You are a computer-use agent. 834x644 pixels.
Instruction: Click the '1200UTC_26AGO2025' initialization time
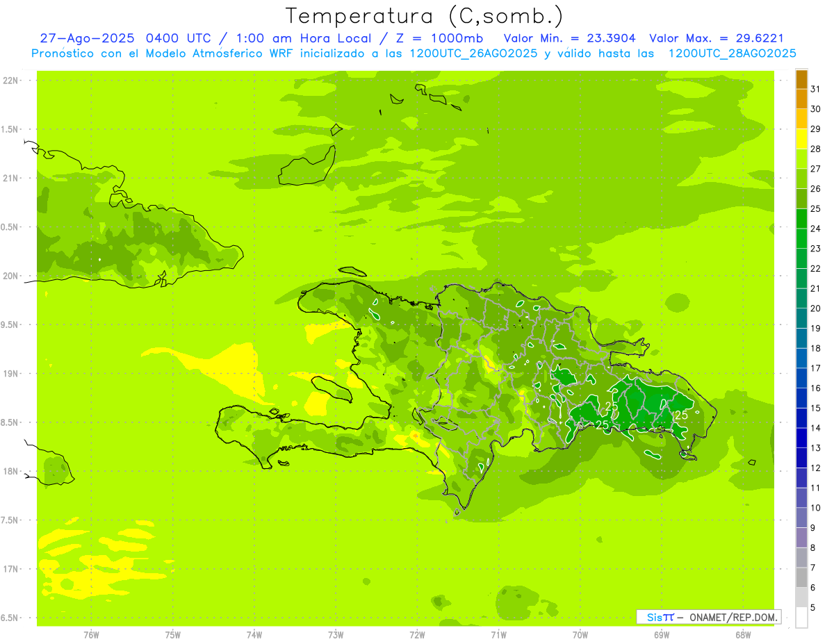tap(473, 53)
